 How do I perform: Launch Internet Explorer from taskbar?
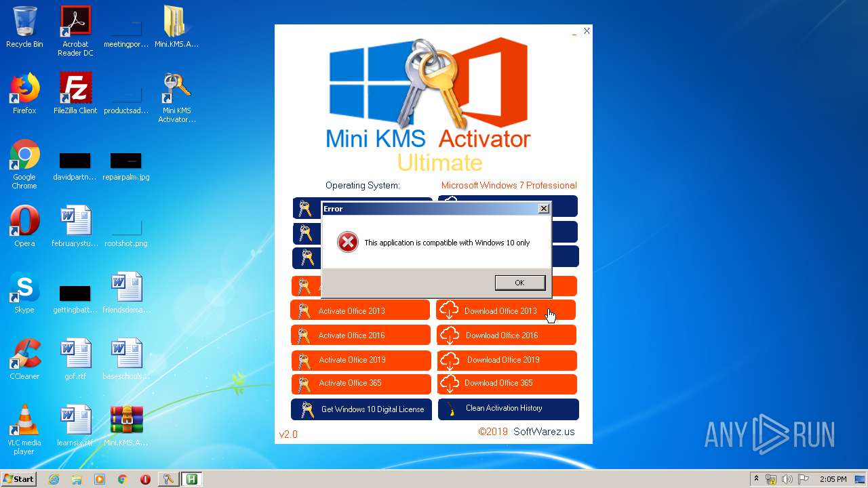click(54, 479)
